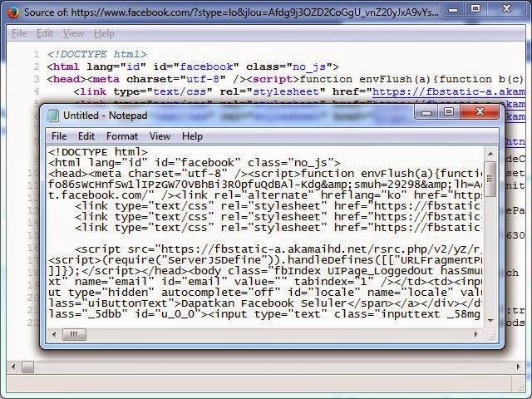Click the inputtext _58mg line in Notepad
The width and height of the screenshot is (532, 399).
264,314
